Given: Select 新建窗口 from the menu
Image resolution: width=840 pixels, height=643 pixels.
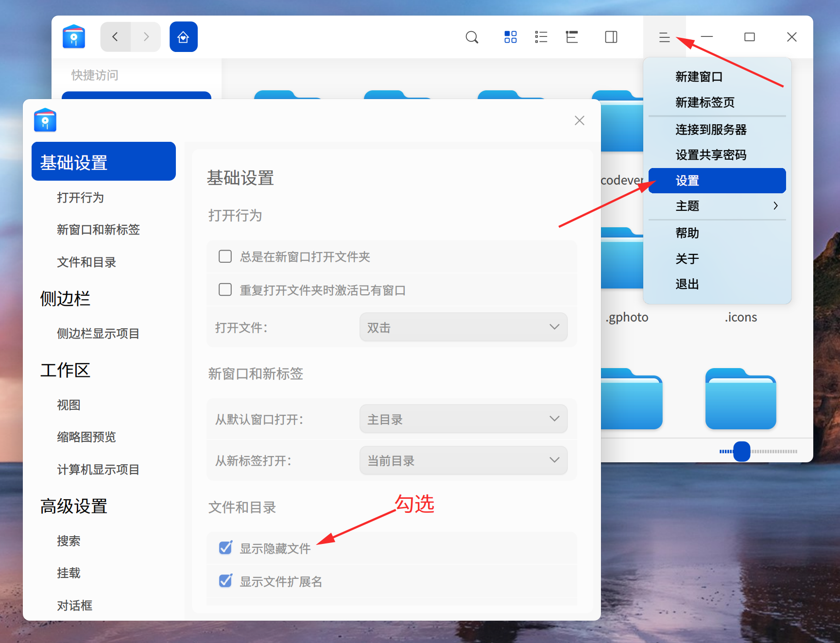Looking at the screenshot, I should coord(717,77).
